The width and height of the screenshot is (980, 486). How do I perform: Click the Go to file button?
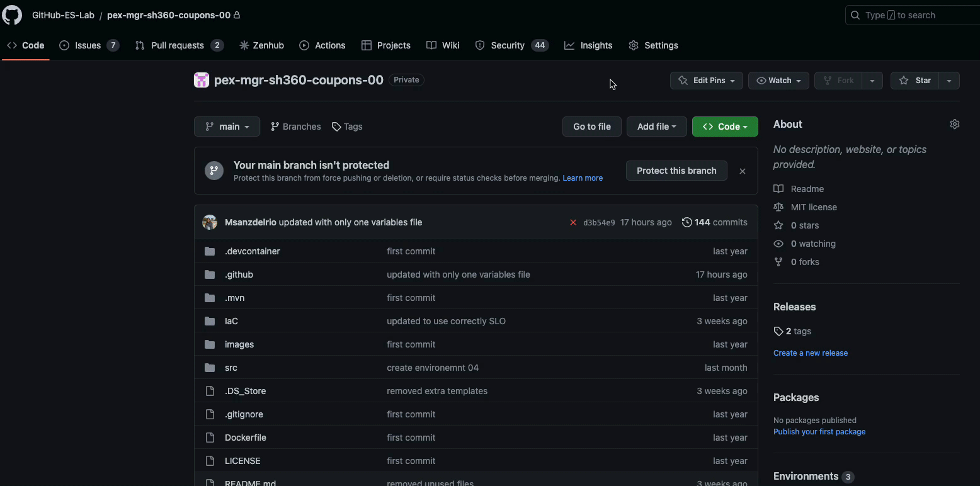(x=592, y=127)
